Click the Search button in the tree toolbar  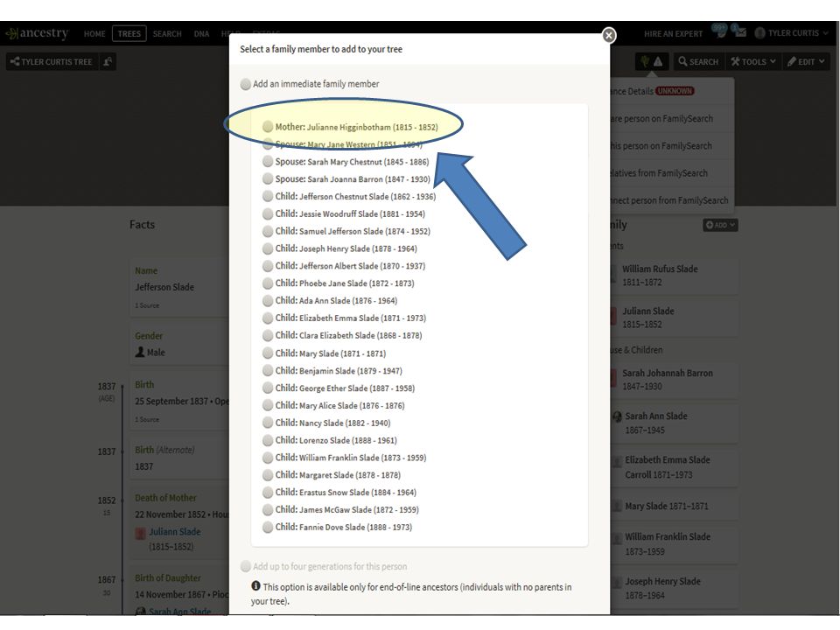[x=698, y=61]
